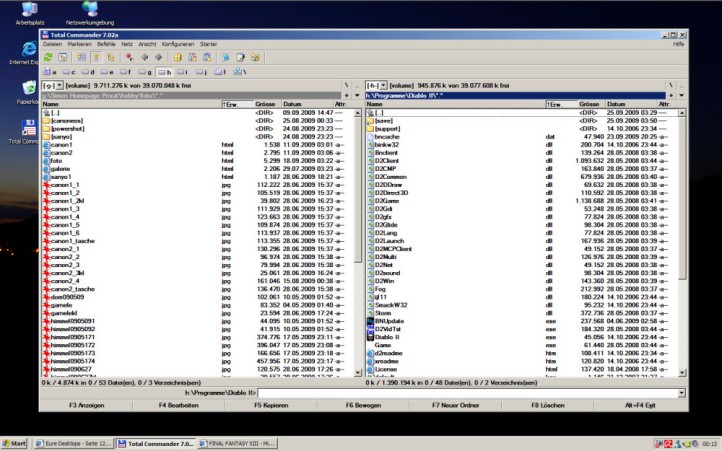Switch to drive c button

pyautogui.click(x=69, y=72)
